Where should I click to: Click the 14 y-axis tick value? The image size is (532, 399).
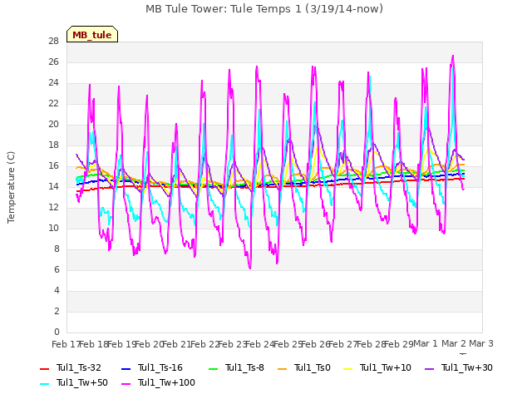(53, 186)
